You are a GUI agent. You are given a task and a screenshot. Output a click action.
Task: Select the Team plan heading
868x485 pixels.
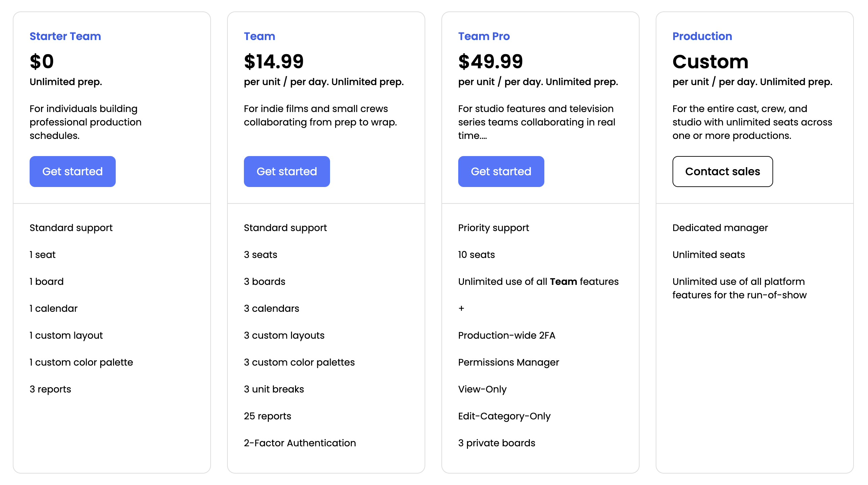point(259,36)
